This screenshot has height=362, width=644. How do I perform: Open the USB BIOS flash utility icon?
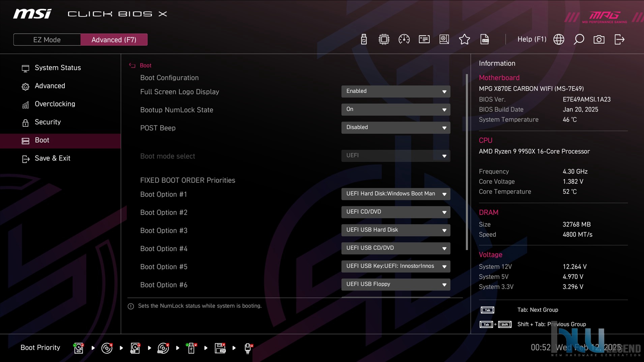coord(363,39)
